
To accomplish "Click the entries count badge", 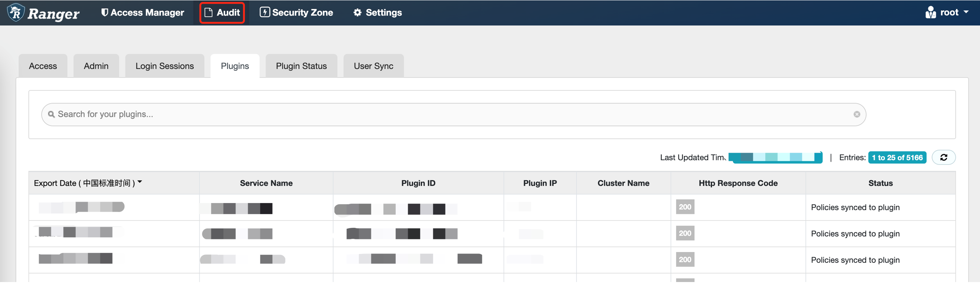I will 897,158.
